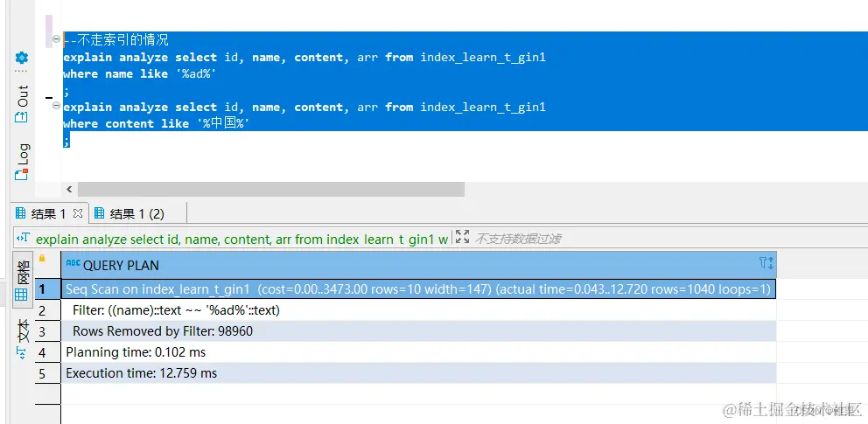Select row number 1
Image resolution: width=868 pixels, height=424 pixels.
point(48,289)
